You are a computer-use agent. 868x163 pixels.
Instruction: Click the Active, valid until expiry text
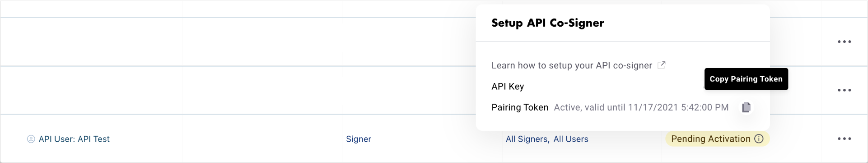tap(641, 107)
